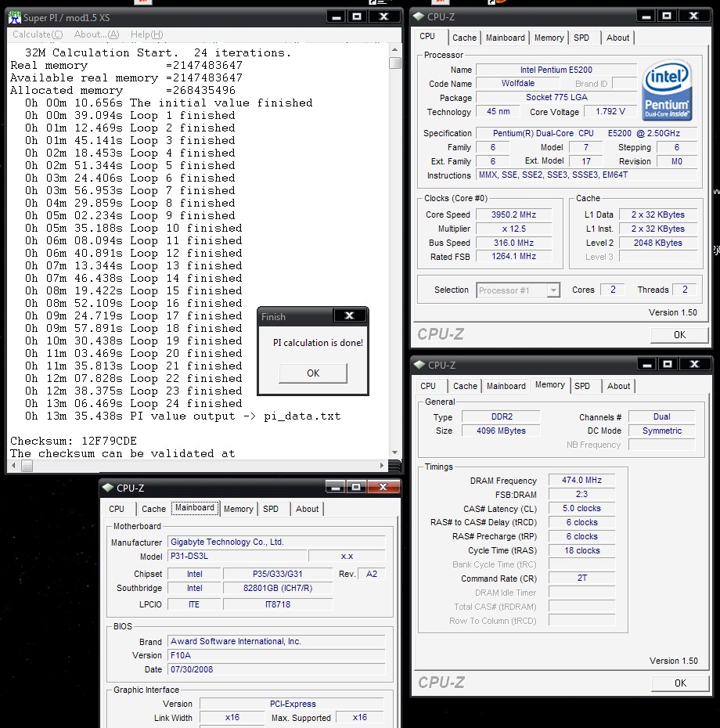Click the Intel Pentium E5200 name field

556,70
